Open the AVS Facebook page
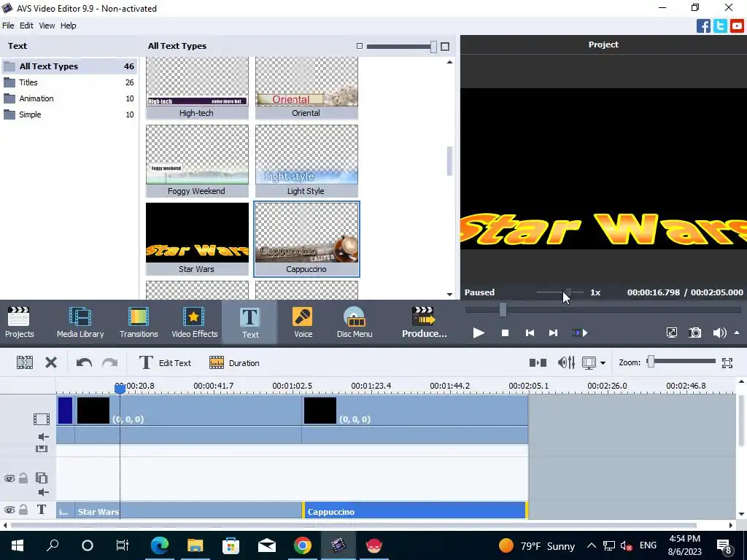The height and width of the screenshot is (560, 747). (703, 26)
